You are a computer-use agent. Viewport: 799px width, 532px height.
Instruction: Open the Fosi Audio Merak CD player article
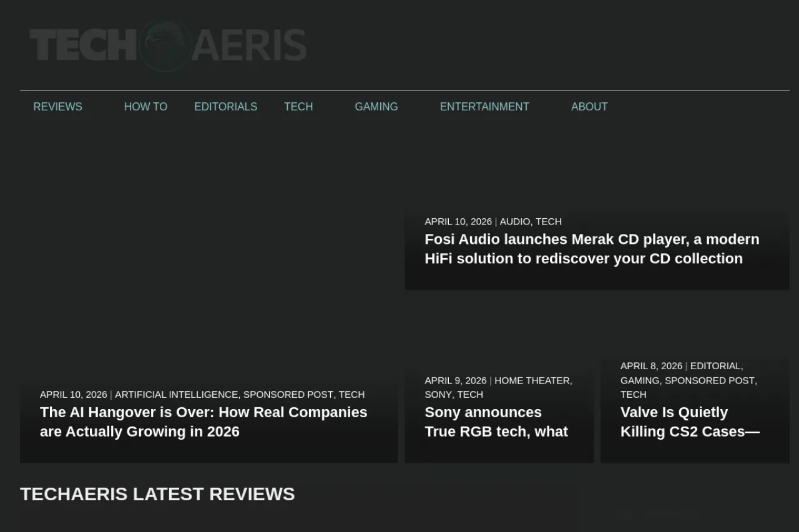click(592, 249)
